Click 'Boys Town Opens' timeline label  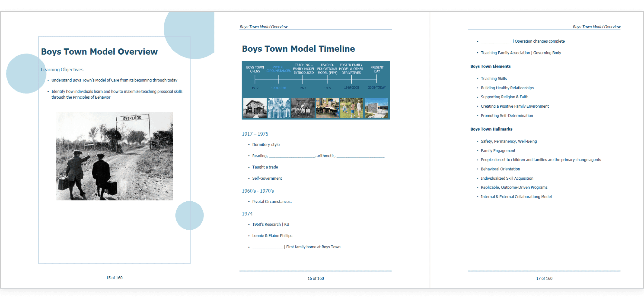[255, 69]
